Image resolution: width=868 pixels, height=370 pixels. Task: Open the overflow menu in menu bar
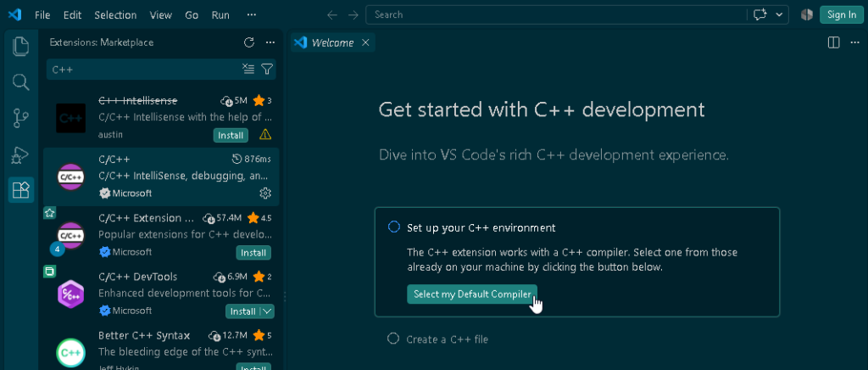(x=251, y=15)
